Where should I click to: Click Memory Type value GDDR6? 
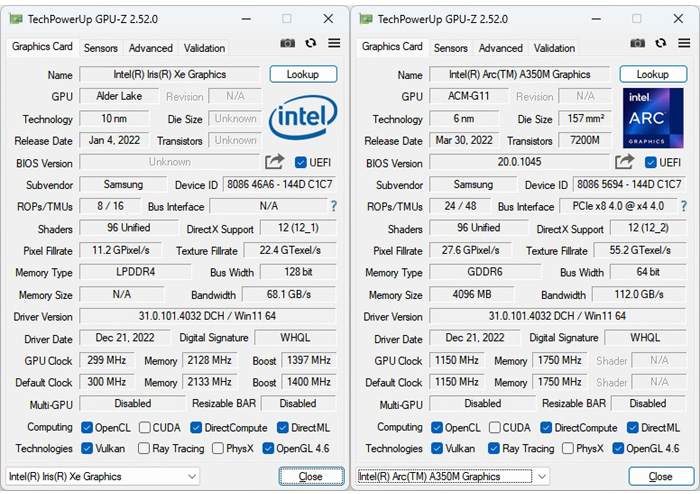pos(485,272)
